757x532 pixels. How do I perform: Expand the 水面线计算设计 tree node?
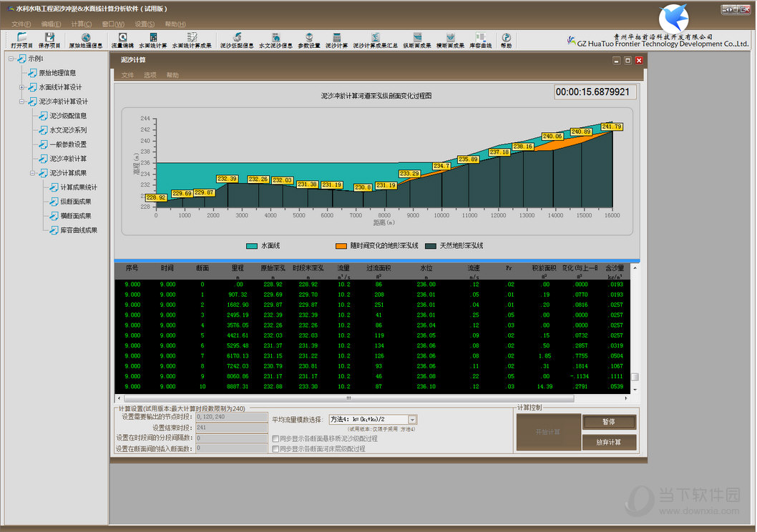(21, 87)
